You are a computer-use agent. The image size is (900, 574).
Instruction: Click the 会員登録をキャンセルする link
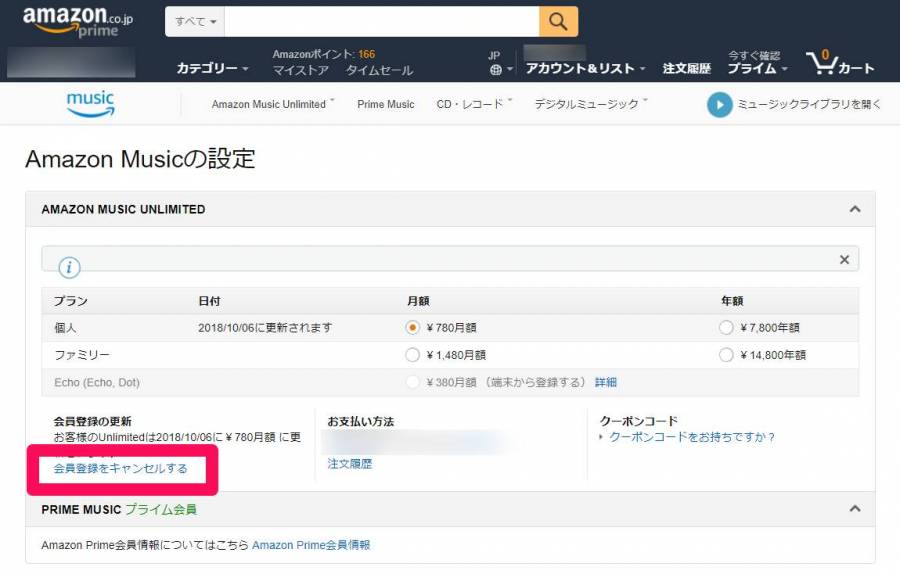click(121, 468)
